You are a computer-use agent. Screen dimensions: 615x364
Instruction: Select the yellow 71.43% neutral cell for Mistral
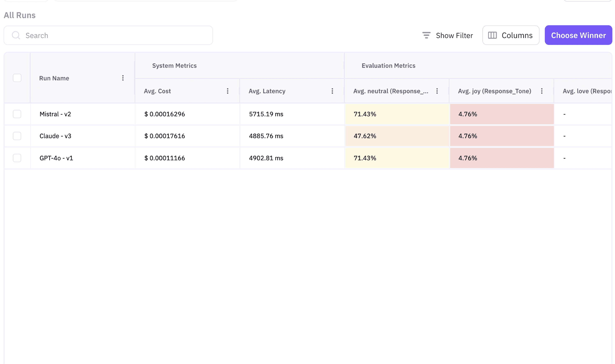(397, 114)
